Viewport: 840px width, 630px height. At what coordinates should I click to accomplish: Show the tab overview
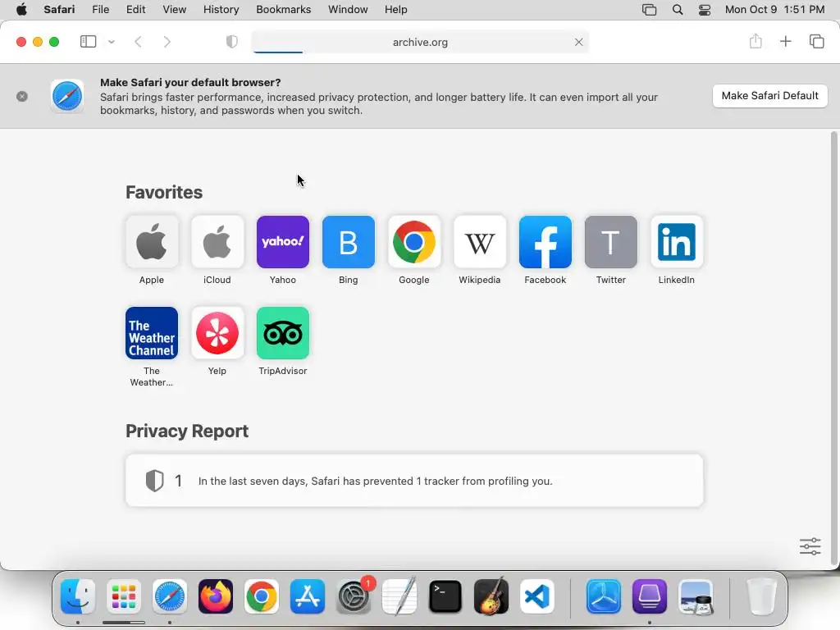point(816,41)
